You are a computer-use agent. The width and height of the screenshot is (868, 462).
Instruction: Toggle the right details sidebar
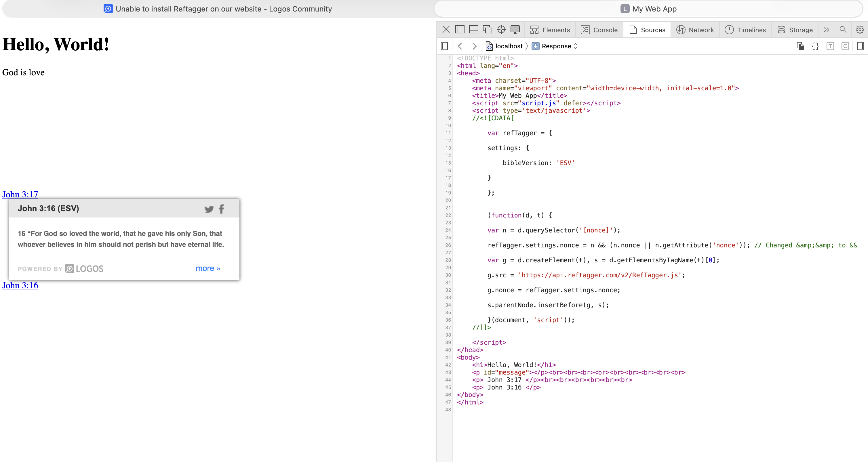click(860, 46)
